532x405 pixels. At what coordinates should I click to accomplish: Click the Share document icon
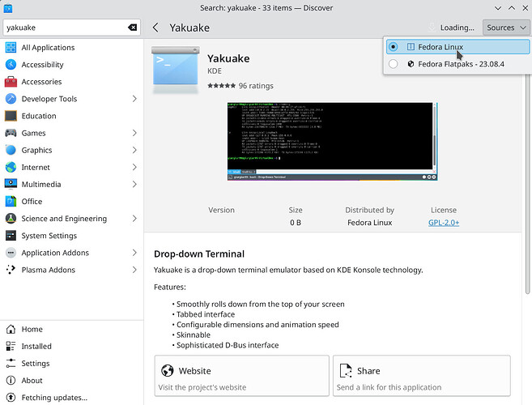coord(346,371)
